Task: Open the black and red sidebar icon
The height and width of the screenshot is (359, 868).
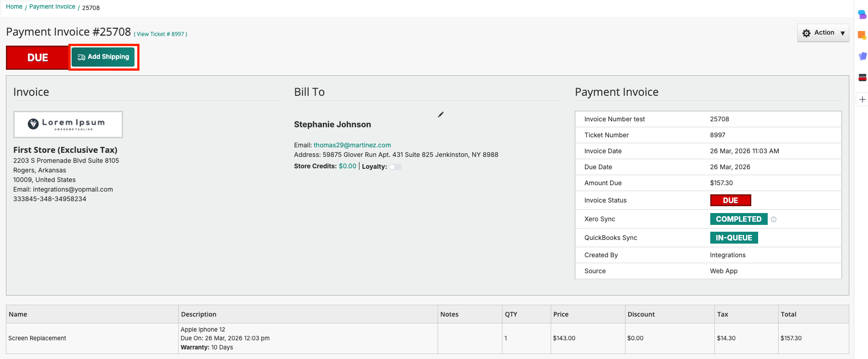Action: (x=862, y=78)
